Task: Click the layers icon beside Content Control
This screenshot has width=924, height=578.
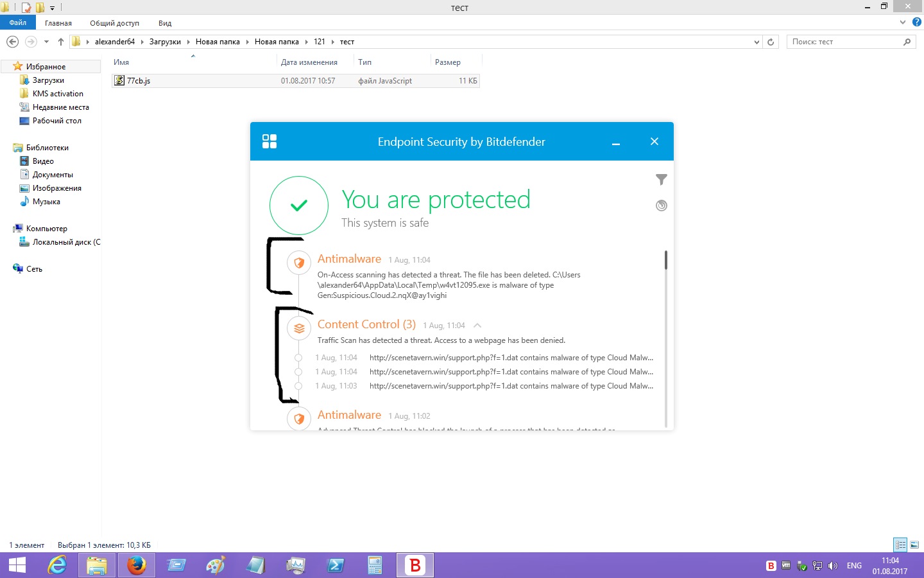Action: coord(299,328)
